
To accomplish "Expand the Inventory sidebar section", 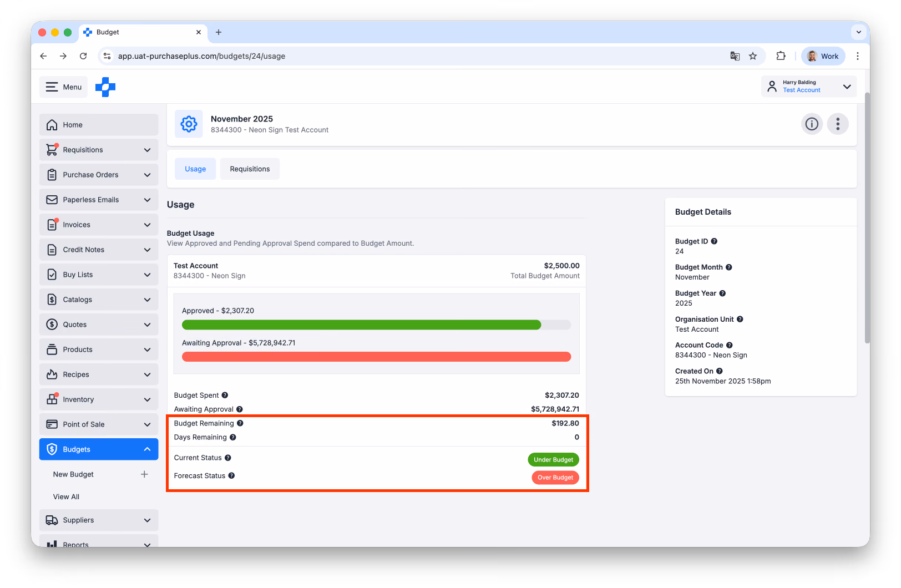I will [x=99, y=399].
